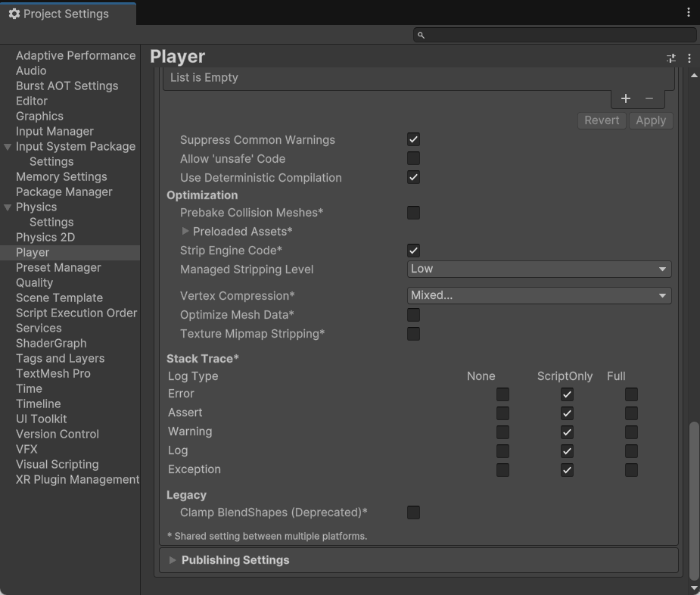700x595 pixels.
Task: Open Audio settings category
Action: pos(31,70)
